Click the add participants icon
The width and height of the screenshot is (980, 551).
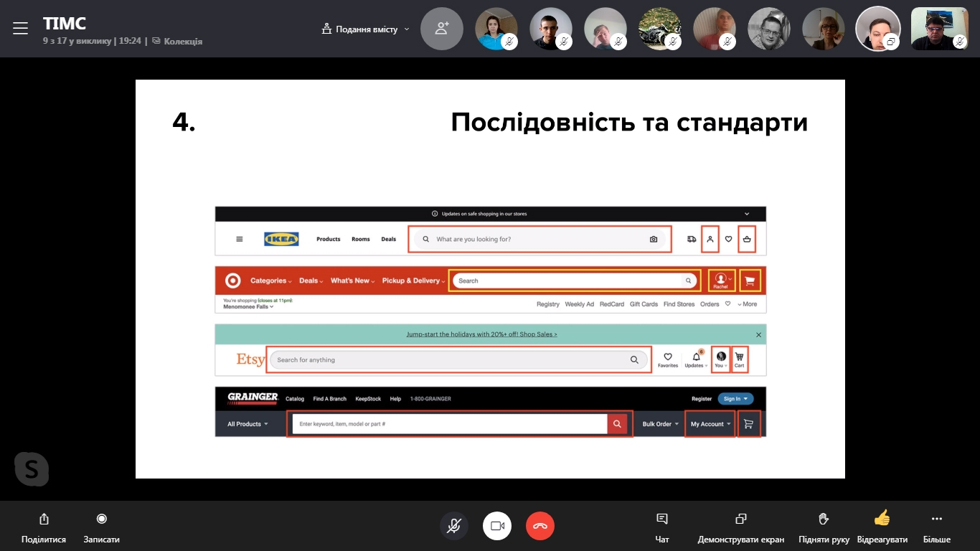click(x=442, y=29)
